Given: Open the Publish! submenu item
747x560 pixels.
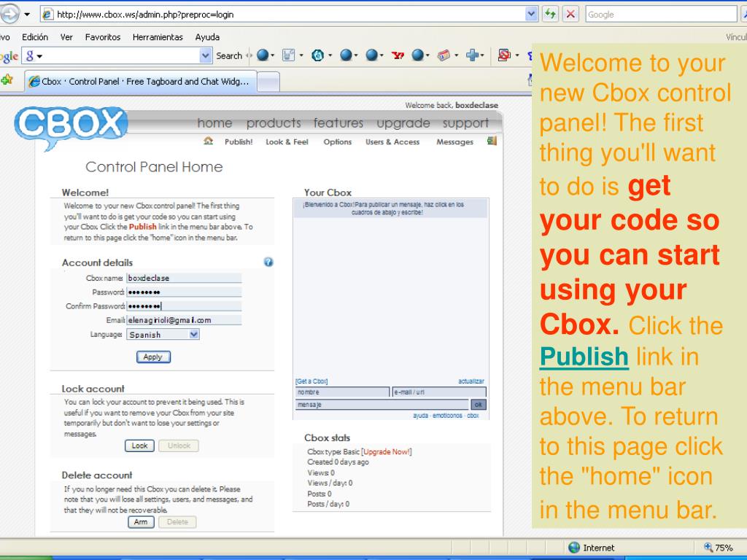Looking at the screenshot, I should point(239,142).
